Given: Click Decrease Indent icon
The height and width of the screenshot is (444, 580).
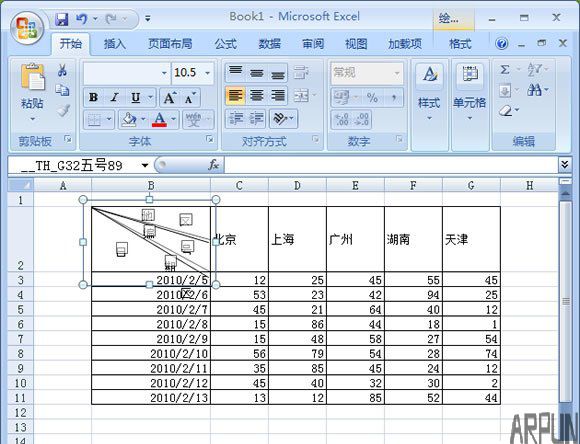Looking at the screenshot, I should (236, 118).
